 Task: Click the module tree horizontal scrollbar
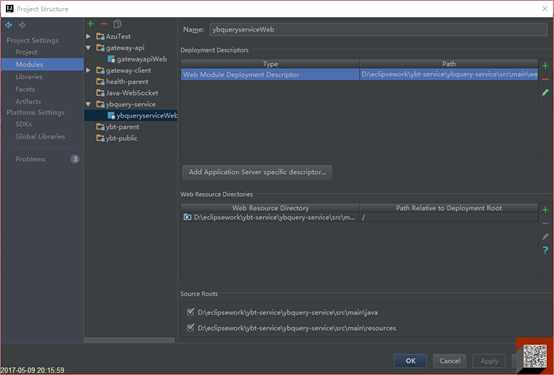(129, 340)
